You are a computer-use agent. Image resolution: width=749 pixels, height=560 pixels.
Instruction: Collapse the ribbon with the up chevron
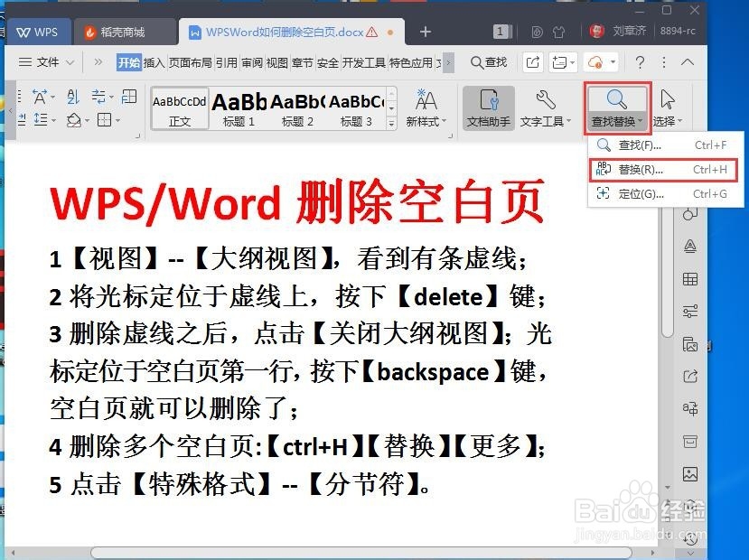point(688,62)
